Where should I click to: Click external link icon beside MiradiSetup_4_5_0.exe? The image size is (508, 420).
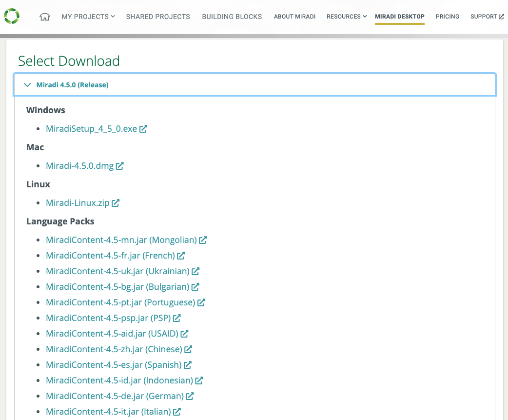pos(143,129)
